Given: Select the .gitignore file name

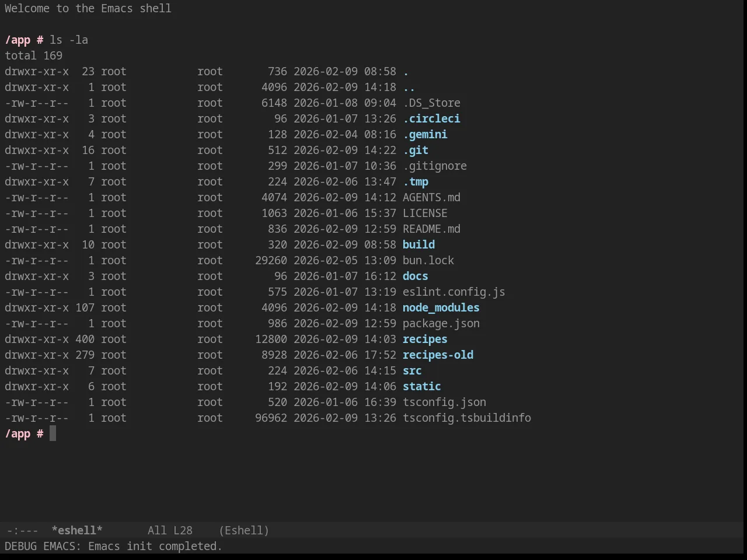Looking at the screenshot, I should [x=435, y=166].
